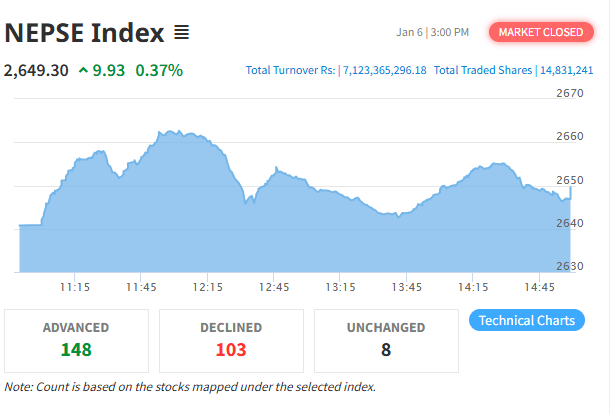This screenshot has height=414, width=610.
Task: Click the 0.37% percentage change
Action: (x=159, y=71)
